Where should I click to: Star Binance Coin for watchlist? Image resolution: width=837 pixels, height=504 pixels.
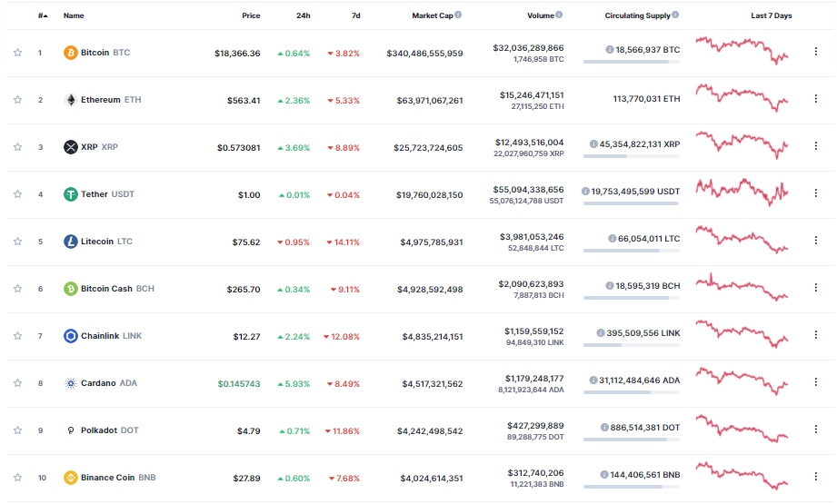17,478
